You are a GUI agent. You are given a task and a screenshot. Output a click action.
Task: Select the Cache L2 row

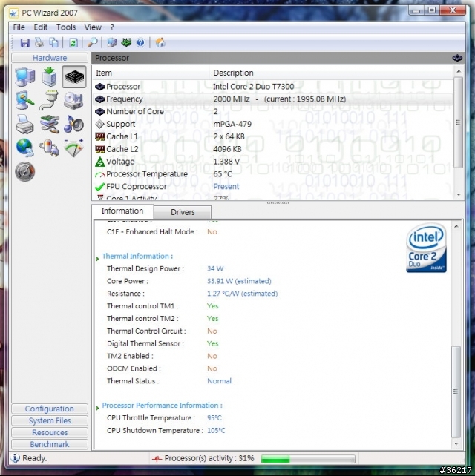[272, 149]
